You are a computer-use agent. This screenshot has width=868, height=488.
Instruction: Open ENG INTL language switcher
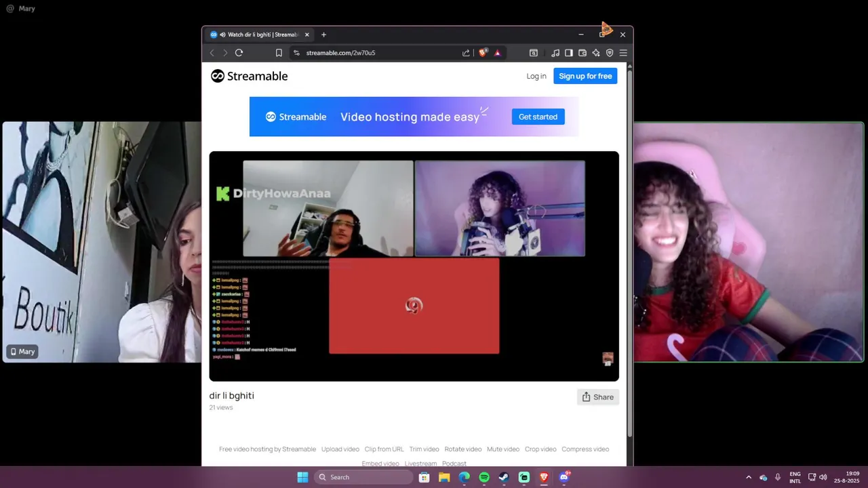pos(795,477)
